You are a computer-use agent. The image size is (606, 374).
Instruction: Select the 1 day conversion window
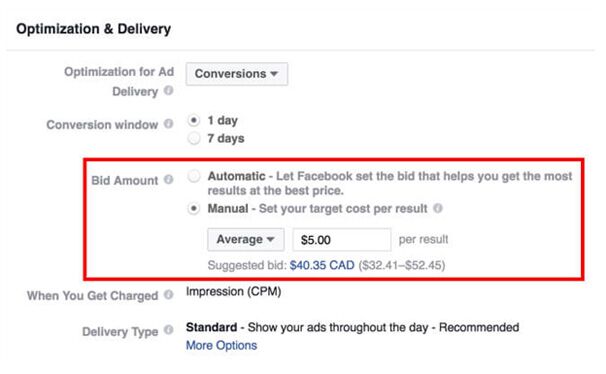click(x=194, y=121)
